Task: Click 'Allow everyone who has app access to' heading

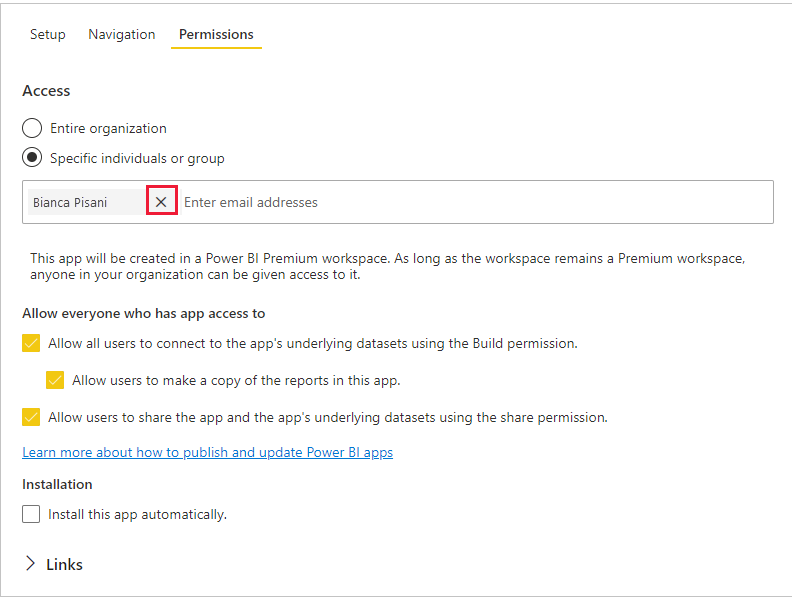Action: coord(143,314)
